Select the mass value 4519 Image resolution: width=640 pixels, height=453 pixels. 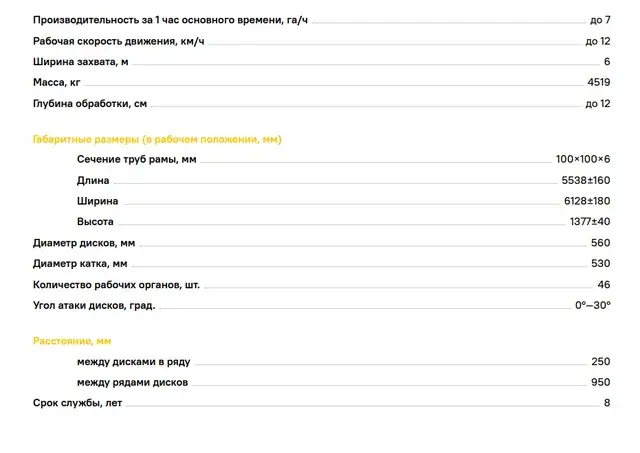click(x=599, y=82)
